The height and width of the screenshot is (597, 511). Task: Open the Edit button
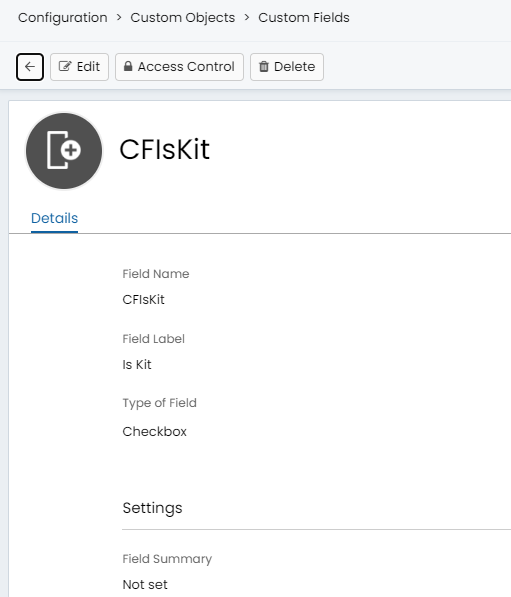click(x=80, y=67)
